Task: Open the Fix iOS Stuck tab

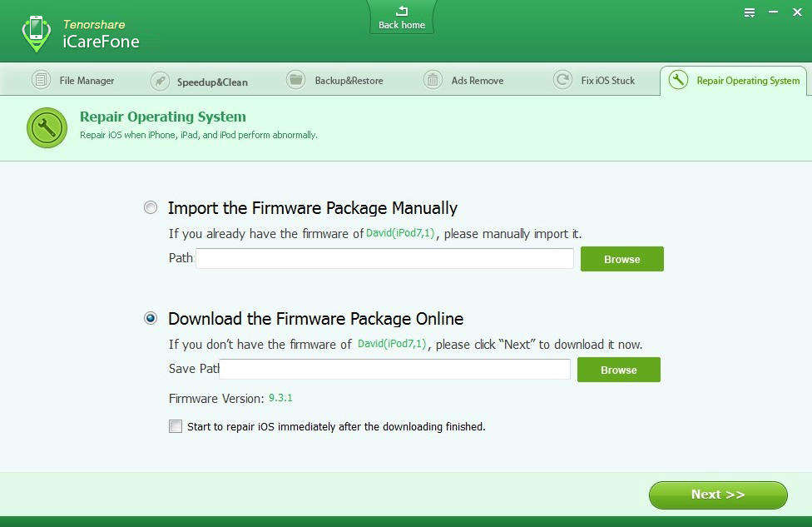Action: pyautogui.click(x=594, y=80)
